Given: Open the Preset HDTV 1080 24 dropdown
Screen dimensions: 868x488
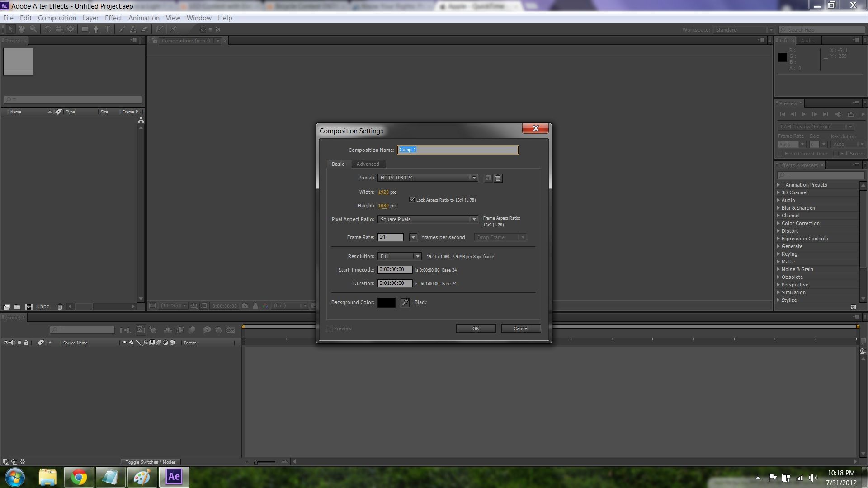Looking at the screenshot, I should click(428, 178).
